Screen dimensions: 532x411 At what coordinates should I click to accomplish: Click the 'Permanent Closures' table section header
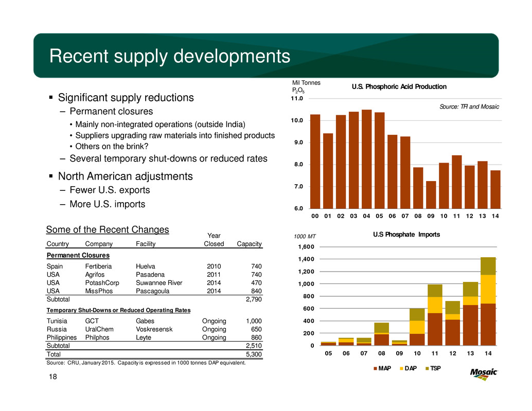click(78, 255)
